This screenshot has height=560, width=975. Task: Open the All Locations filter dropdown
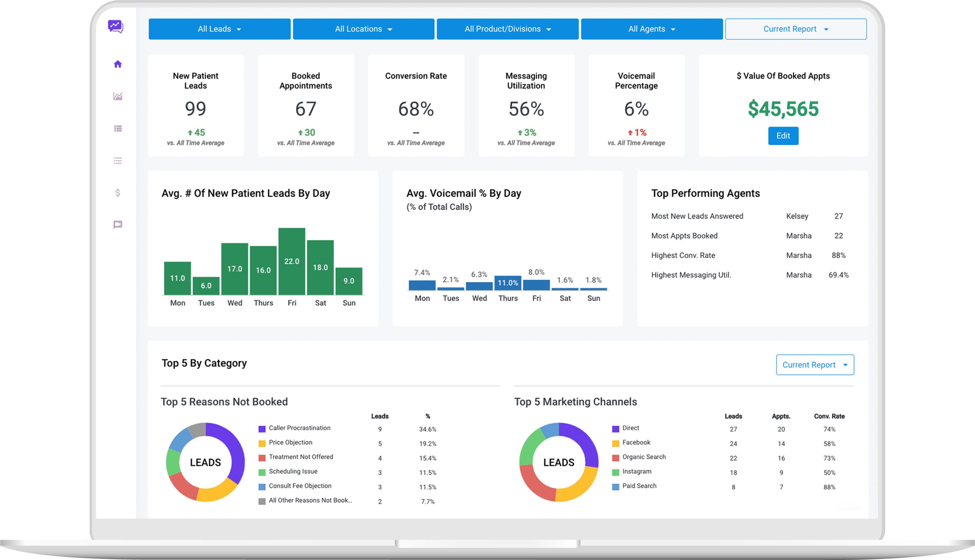[x=363, y=29]
